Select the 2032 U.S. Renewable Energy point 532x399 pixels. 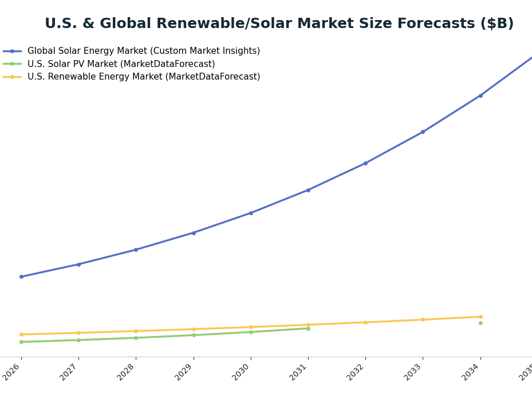366,322
